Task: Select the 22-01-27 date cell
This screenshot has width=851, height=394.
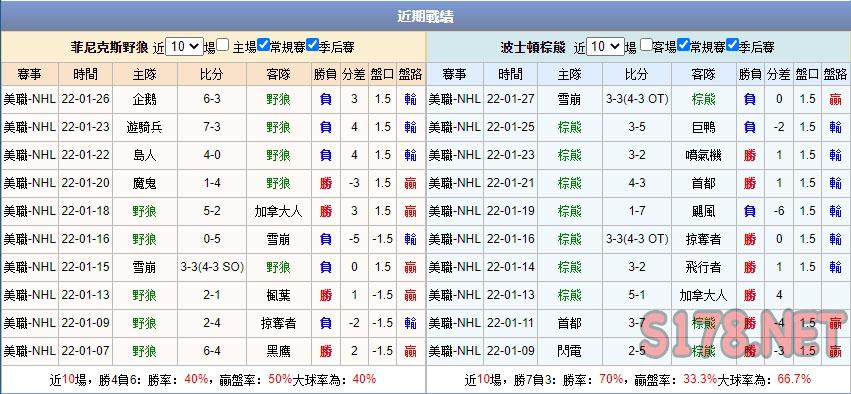Action: (x=511, y=99)
